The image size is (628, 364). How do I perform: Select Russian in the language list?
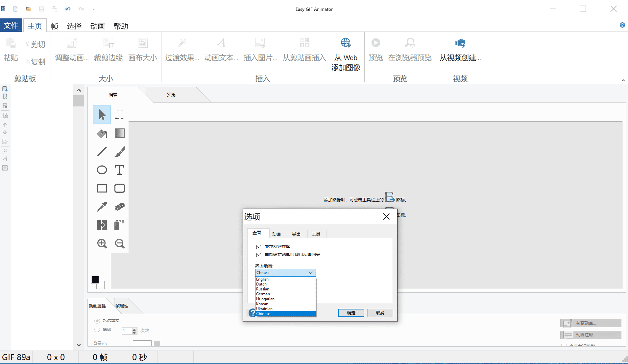coord(263,289)
